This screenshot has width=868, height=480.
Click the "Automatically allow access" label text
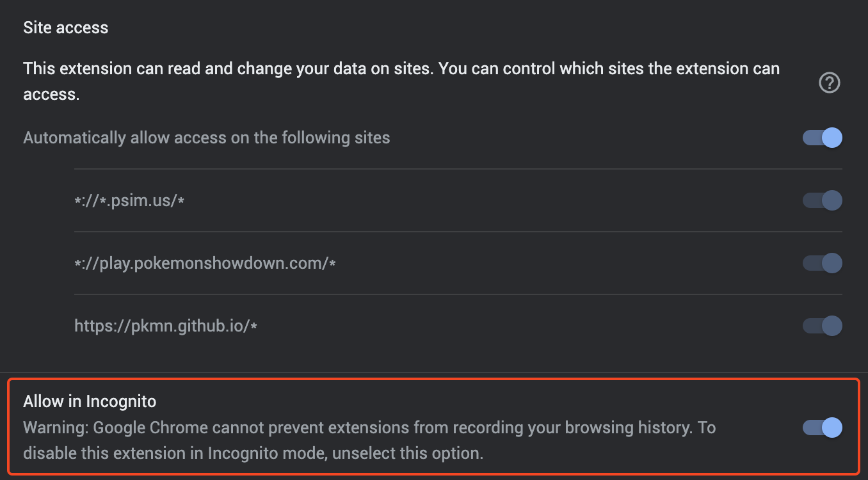(x=207, y=138)
